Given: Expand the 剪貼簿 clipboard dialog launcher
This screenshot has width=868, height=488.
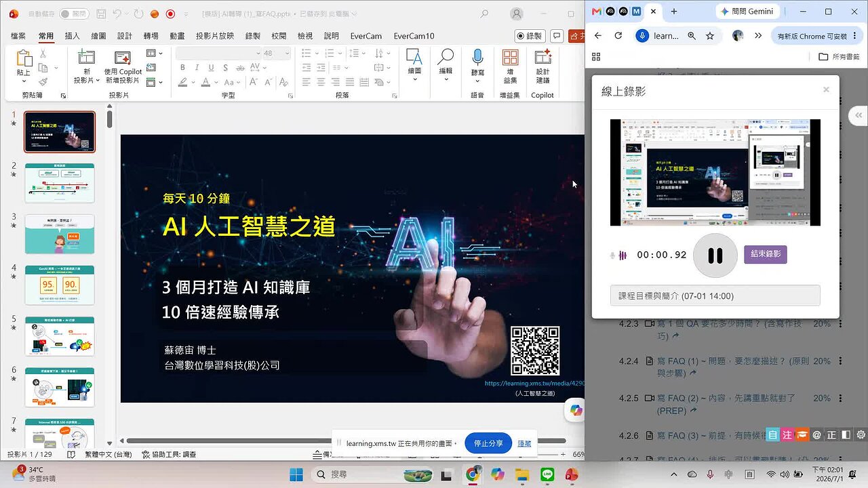Looking at the screenshot, I should (x=63, y=96).
